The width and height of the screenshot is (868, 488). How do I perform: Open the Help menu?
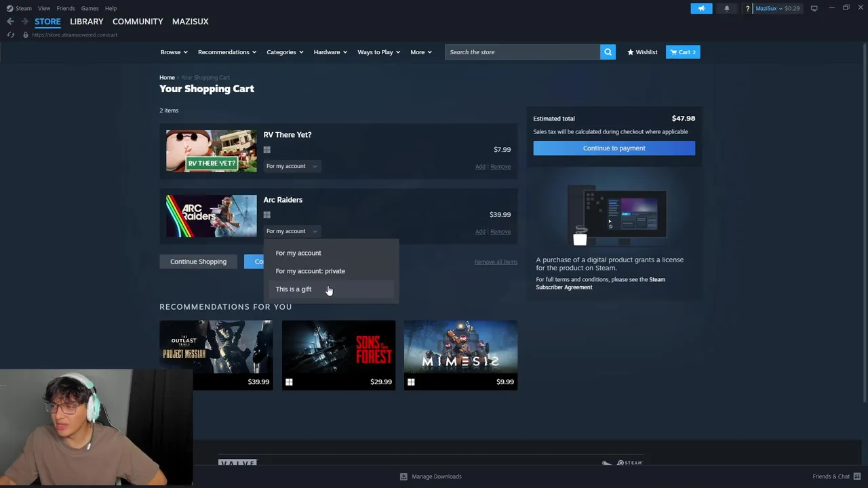(111, 8)
